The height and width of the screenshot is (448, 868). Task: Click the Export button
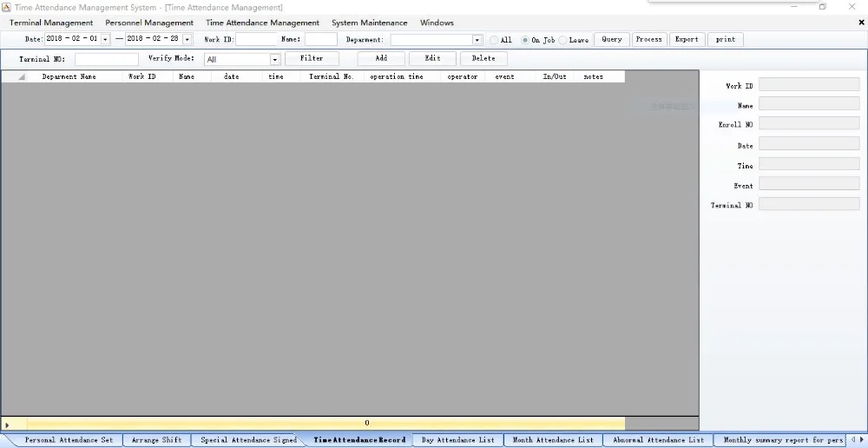687,39
